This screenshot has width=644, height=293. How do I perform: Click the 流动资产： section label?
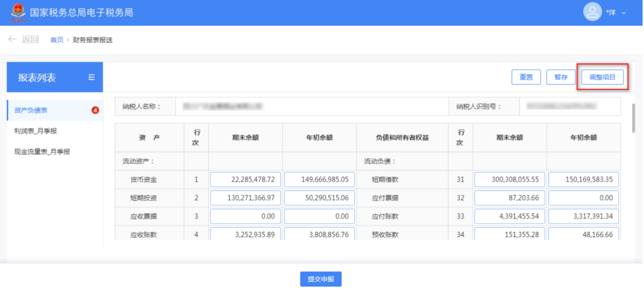(x=138, y=161)
